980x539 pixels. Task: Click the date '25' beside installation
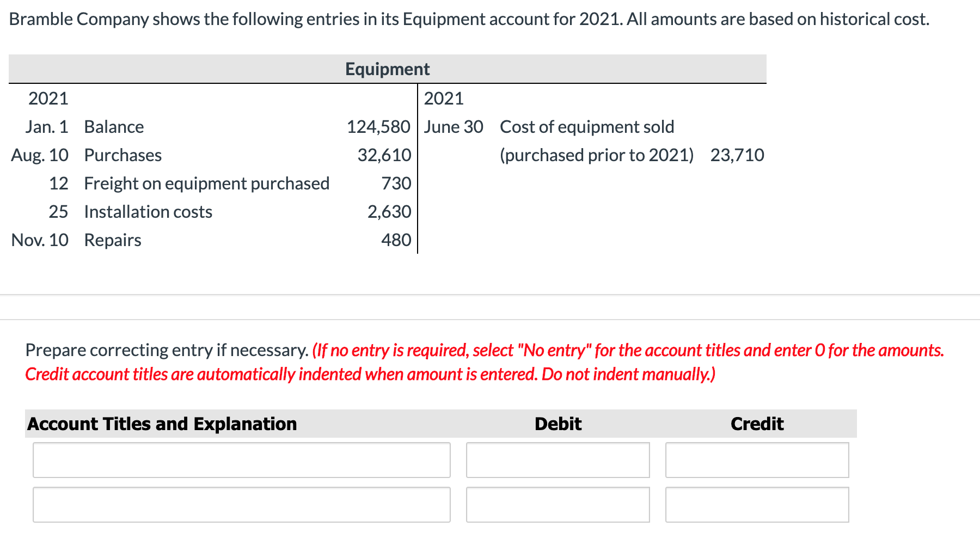click(58, 212)
